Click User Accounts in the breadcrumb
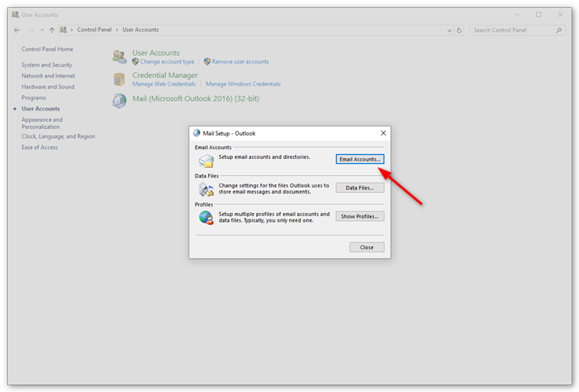This screenshot has width=579, height=392. click(x=141, y=30)
